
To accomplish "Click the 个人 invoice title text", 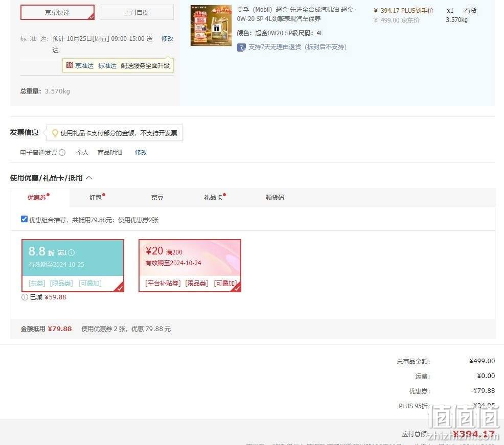I will tap(82, 152).
